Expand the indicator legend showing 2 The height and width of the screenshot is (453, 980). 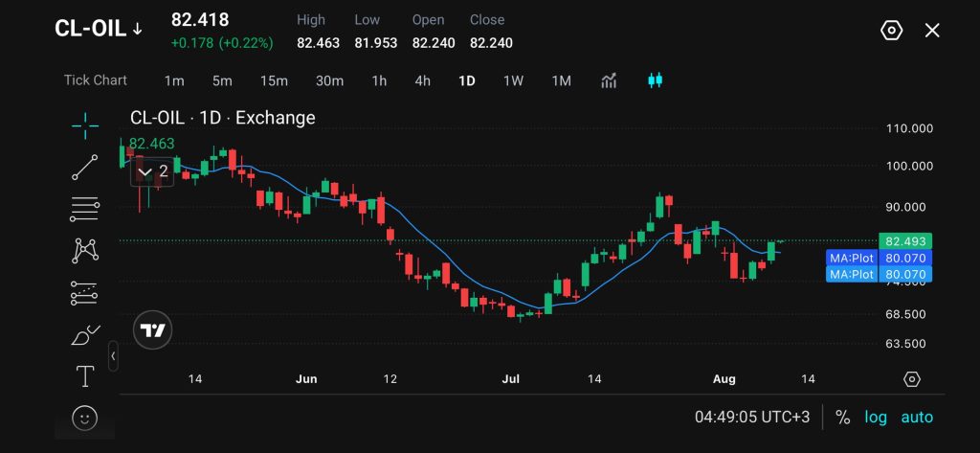[152, 170]
